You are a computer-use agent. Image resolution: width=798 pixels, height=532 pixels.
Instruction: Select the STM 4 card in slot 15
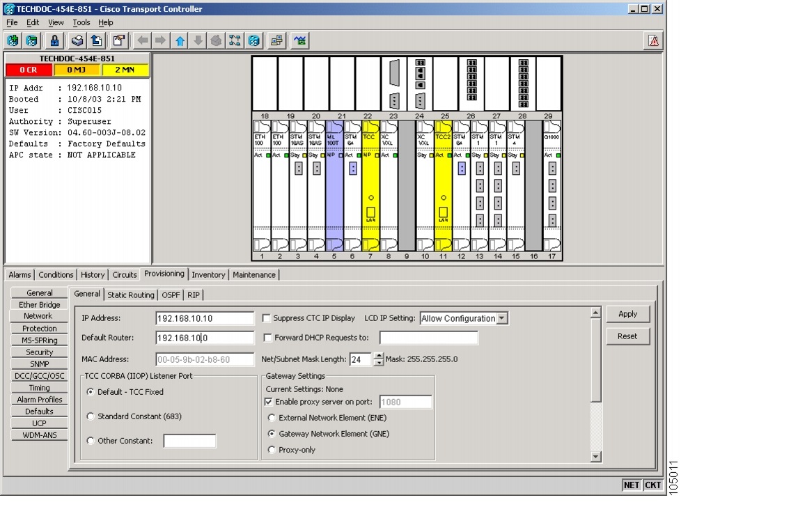516,186
